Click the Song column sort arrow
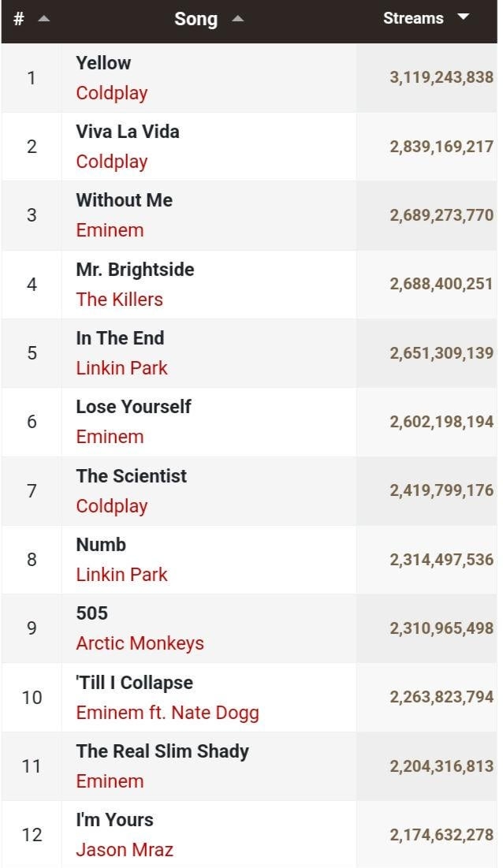 [x=237, y=19]
